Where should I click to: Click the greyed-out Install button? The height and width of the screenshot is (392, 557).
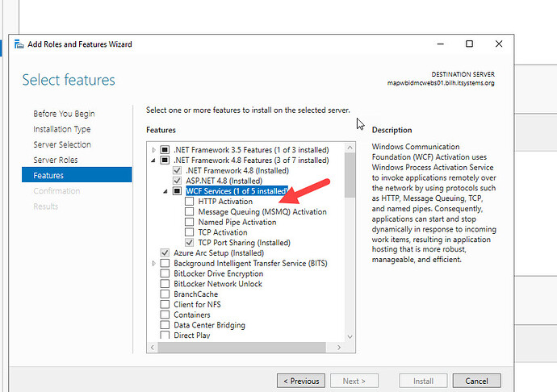(x=423, y=381)
